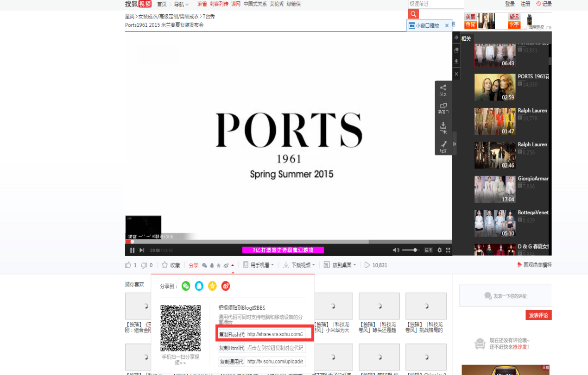Click the video progress bar
This screenshot has height=375, width=588.
pos(288,242)
